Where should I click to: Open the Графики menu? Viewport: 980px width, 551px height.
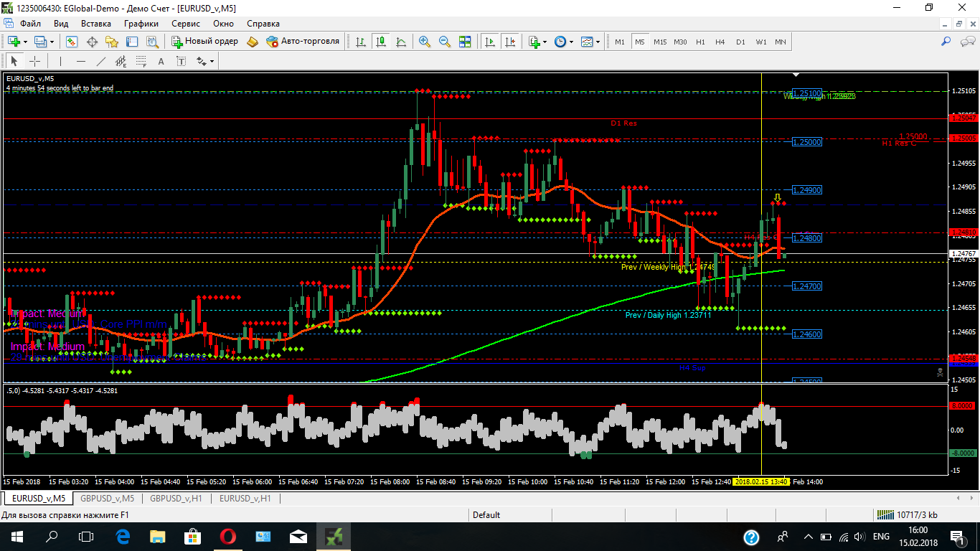coord(141,23)
